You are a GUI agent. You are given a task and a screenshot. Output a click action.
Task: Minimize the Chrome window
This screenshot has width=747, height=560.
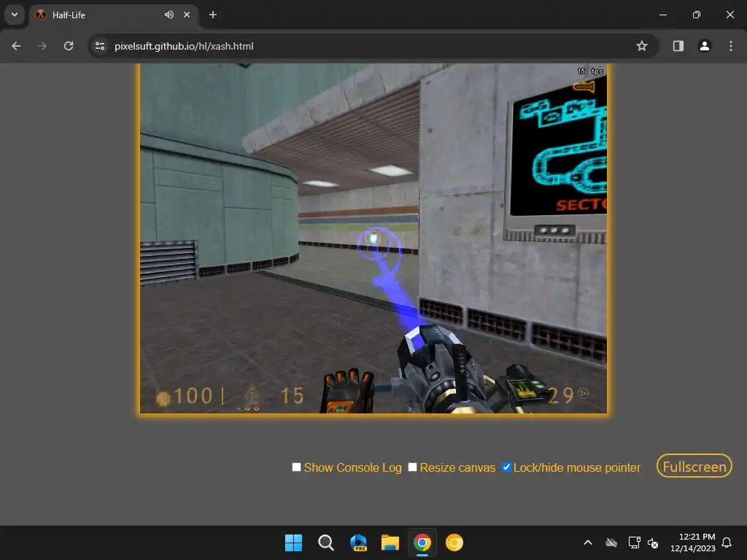[662, 15]
